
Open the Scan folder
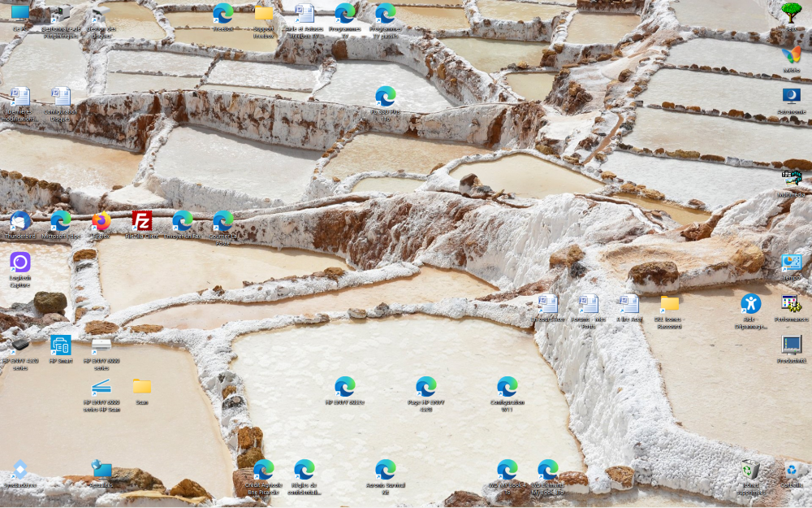point(142,386)
